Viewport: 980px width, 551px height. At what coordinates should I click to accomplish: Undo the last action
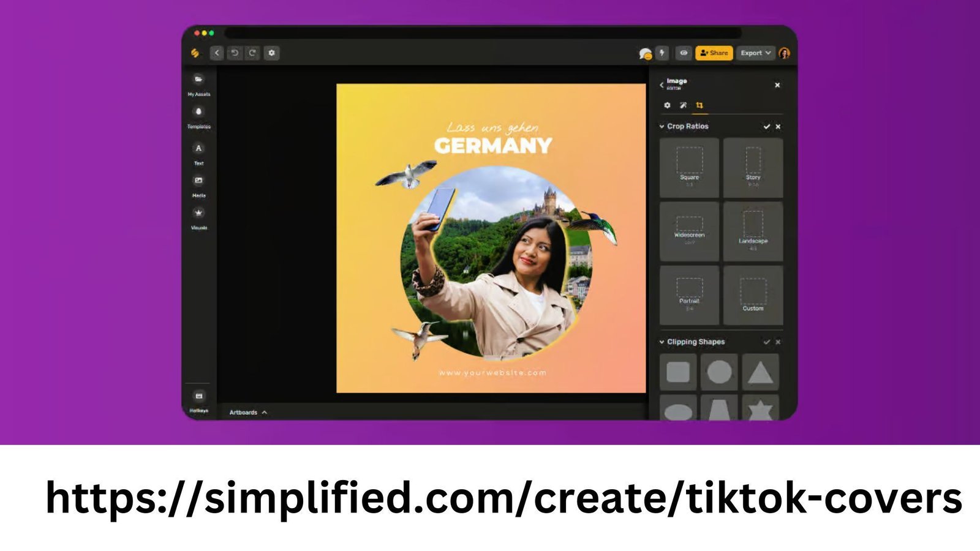235,53
